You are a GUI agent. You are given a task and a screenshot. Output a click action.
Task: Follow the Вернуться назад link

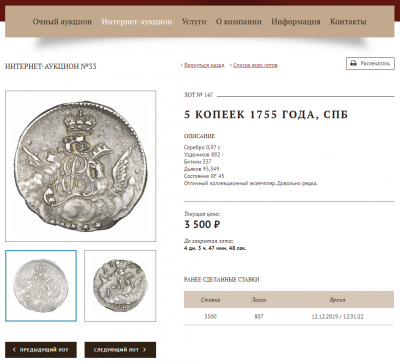click(x=204, y=65)
